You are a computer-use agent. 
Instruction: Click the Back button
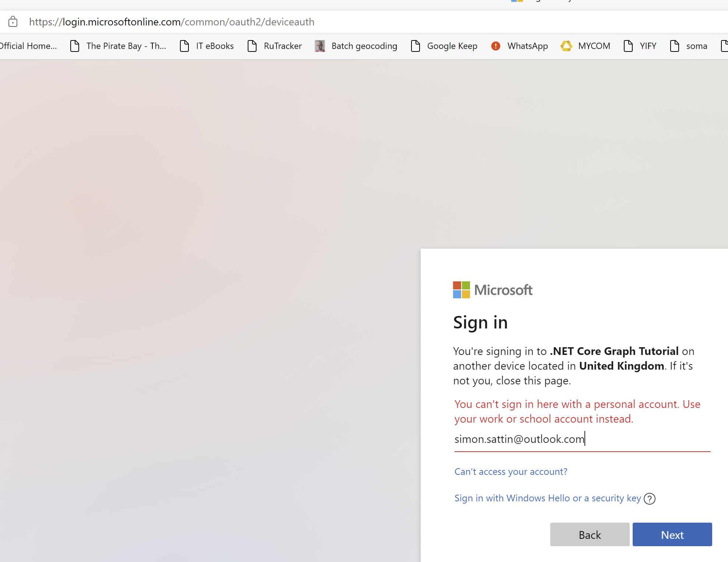click(x=589, y=534)
